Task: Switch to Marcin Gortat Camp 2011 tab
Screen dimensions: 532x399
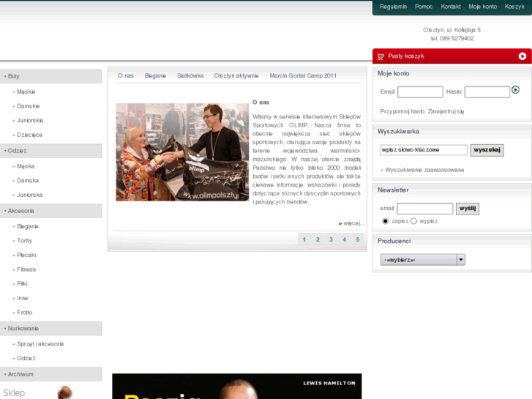Action: (x=303, y=75)
